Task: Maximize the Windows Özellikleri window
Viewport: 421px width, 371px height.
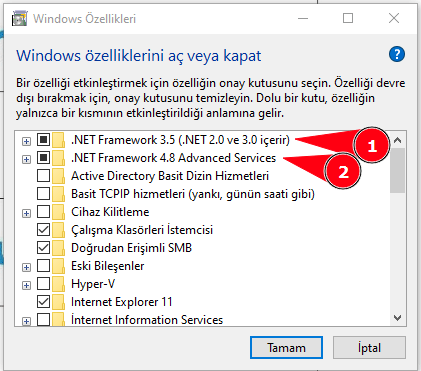Action: pyautogui.click(x=348, y=18)
